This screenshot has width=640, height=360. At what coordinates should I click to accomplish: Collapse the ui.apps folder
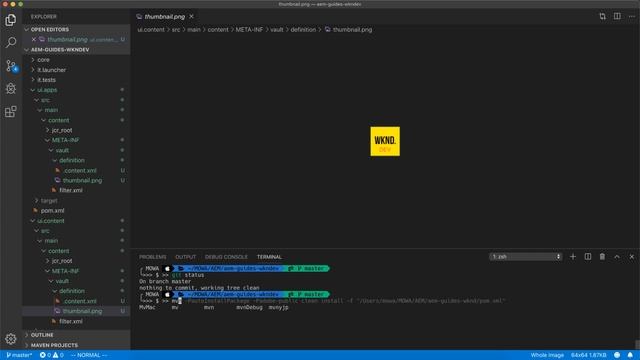pyautogui.click(x=47, y=90)
